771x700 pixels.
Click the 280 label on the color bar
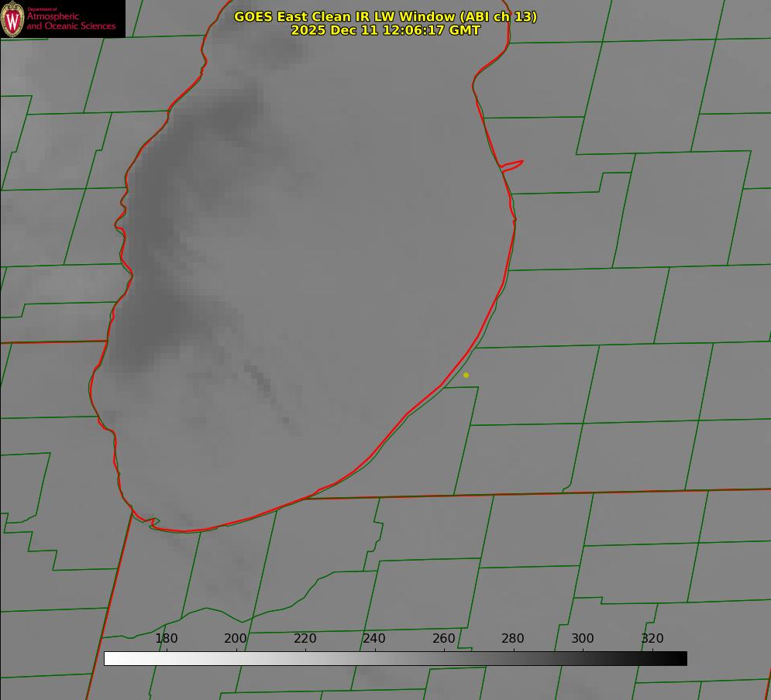point(513,638)
